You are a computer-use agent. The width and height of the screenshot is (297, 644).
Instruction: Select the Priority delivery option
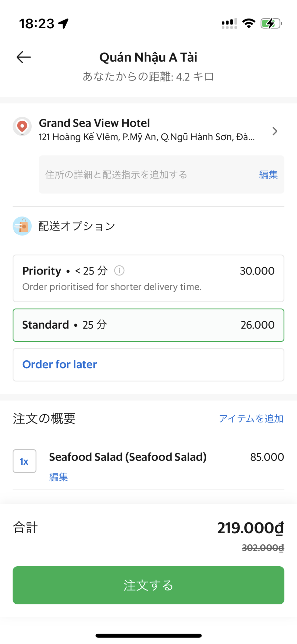[x=148, y=278]
